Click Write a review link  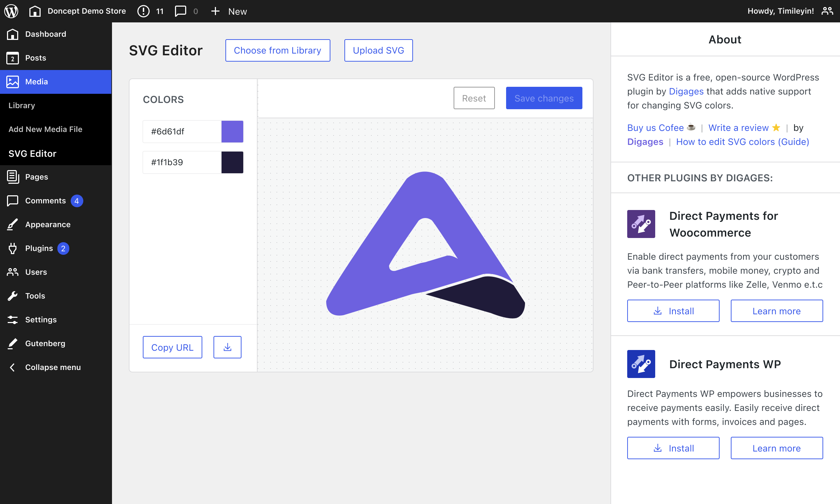pyautogui.click(x=738, y=128)
